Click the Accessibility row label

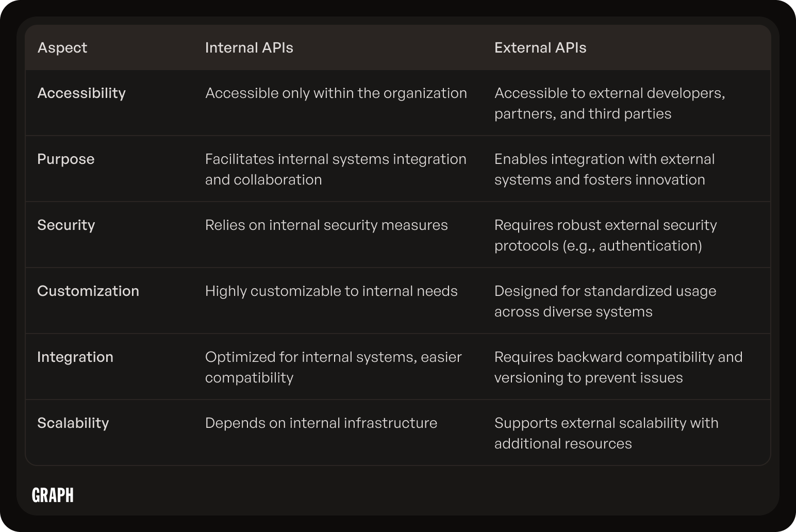(81, 93)
